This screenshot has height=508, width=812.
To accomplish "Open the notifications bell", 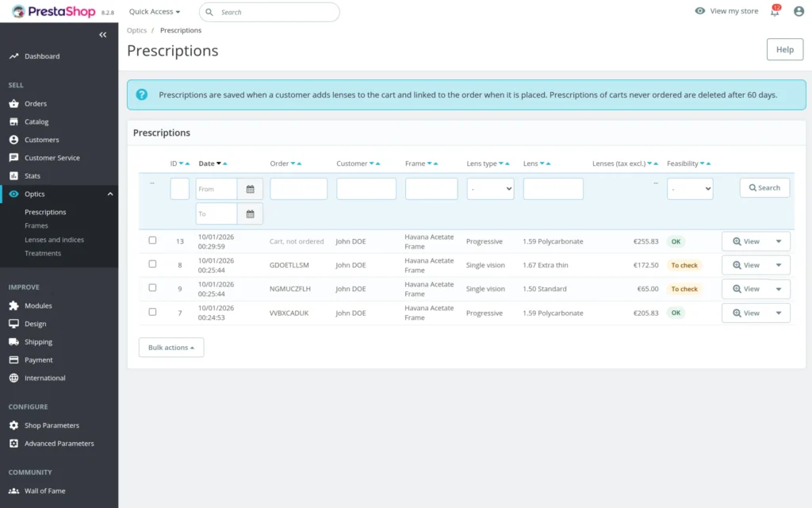I will [775, 11].
